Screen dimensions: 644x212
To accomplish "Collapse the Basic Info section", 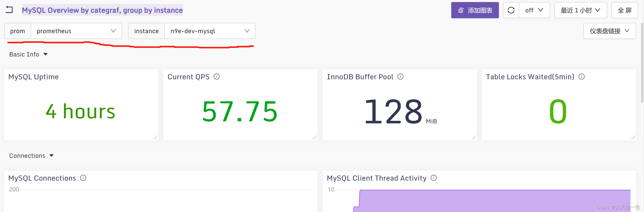I will coord(28,54).
